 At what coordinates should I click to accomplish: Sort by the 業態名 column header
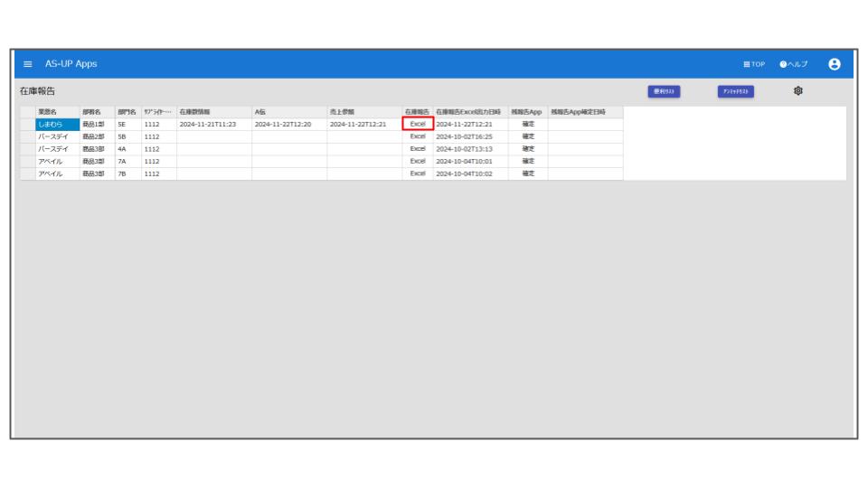point(49,112)
